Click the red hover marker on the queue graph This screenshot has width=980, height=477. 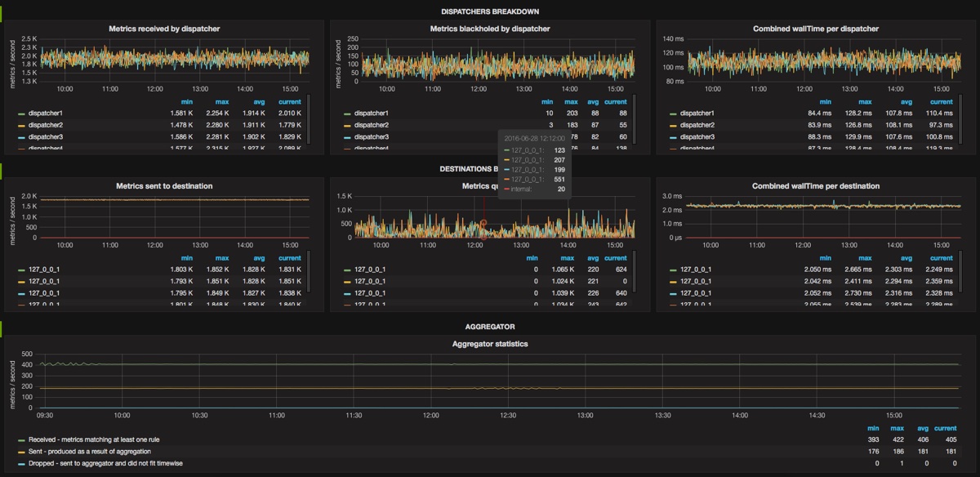483,223
